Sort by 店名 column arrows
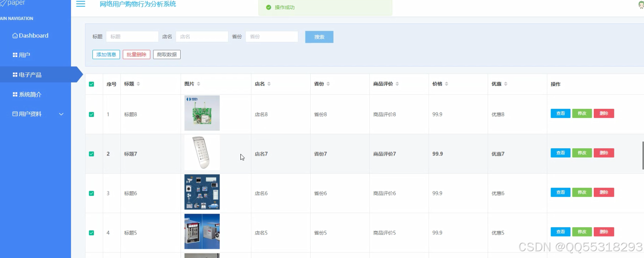Viewport: 644px width, 258px height. (x=269, y=84)
